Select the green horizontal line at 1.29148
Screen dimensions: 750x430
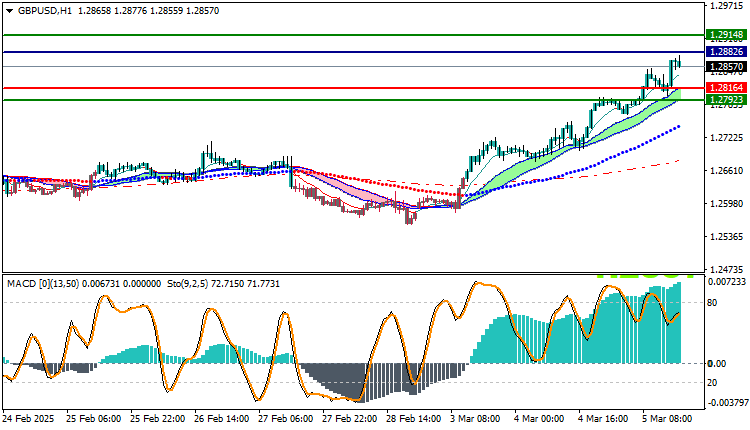[354, 35]
